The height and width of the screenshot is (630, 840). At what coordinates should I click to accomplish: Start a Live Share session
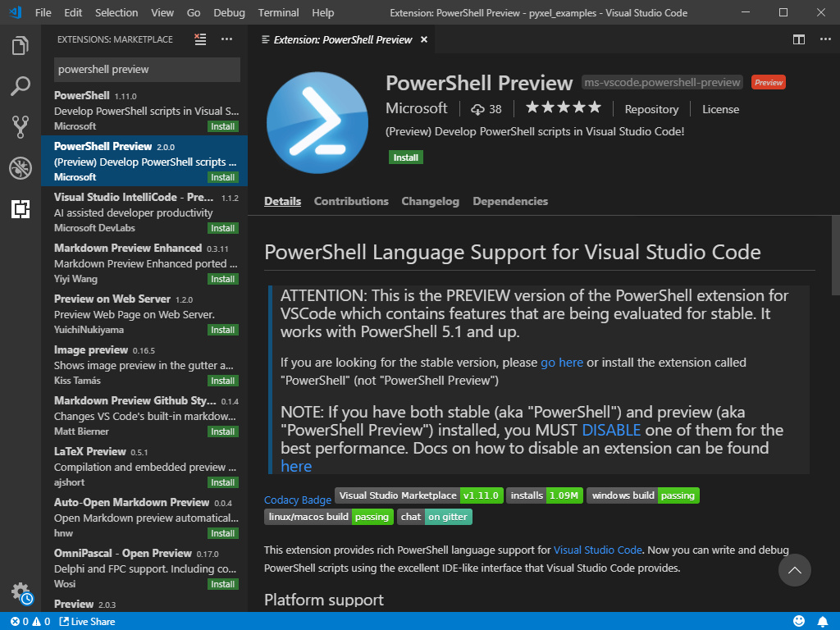pos(86,621)
